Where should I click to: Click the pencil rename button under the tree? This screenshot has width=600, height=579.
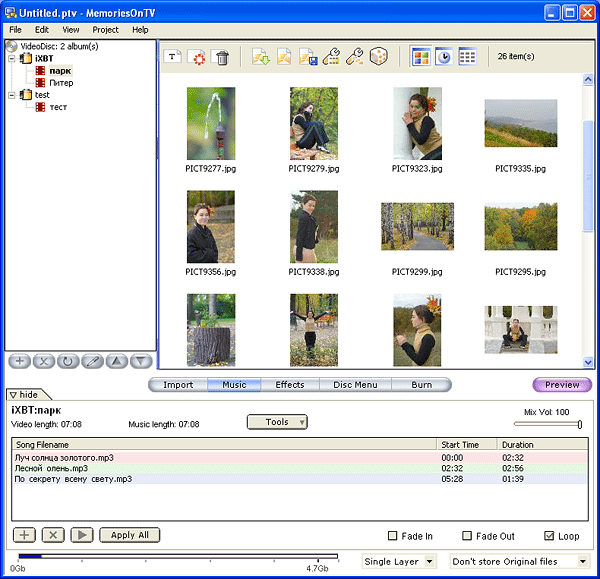click(x=92, y=361)
